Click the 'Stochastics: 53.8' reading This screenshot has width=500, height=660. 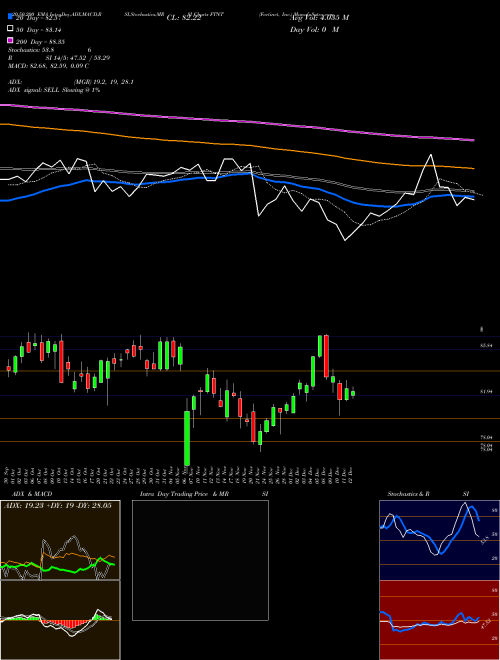(x=31, y=50)
